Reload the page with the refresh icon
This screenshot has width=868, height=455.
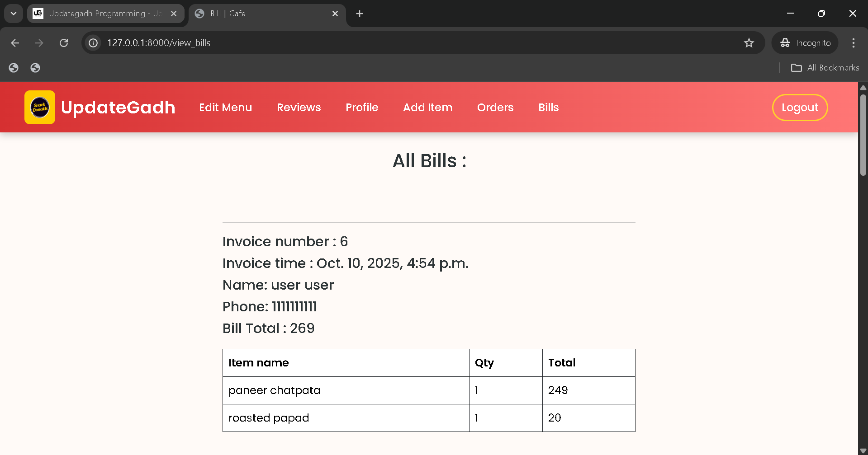click(x=64, y=43)
